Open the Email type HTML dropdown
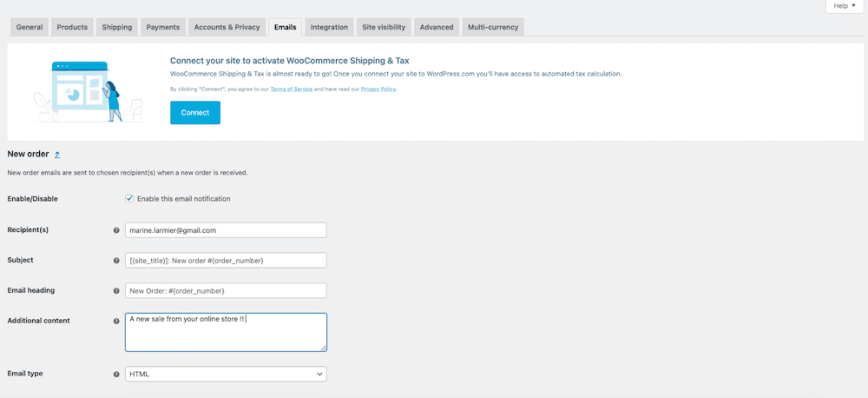868x398 pixels. pos(226,375)
